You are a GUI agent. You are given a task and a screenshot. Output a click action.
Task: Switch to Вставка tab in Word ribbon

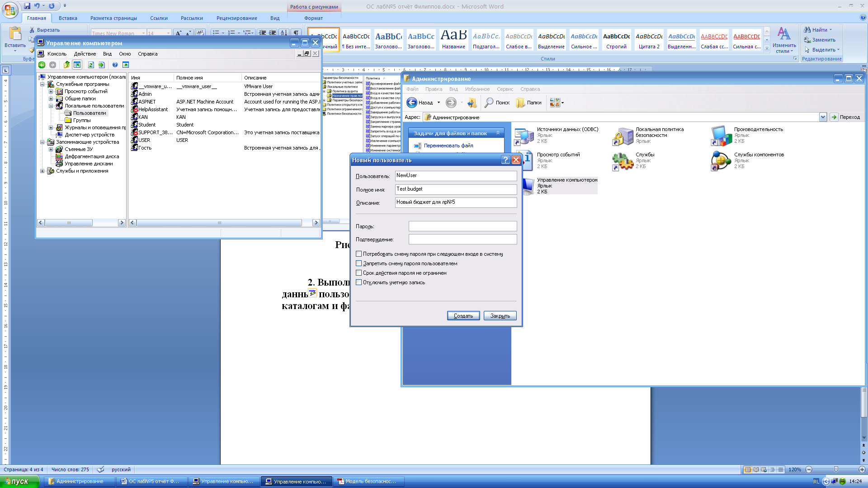pyautogui.click(x=68, y=18)
